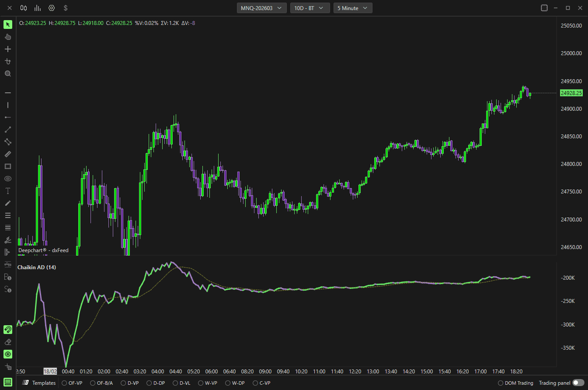Select the ellipse drawing tool
The width and height of the screenshot is (588, 390).
[8, 179]
